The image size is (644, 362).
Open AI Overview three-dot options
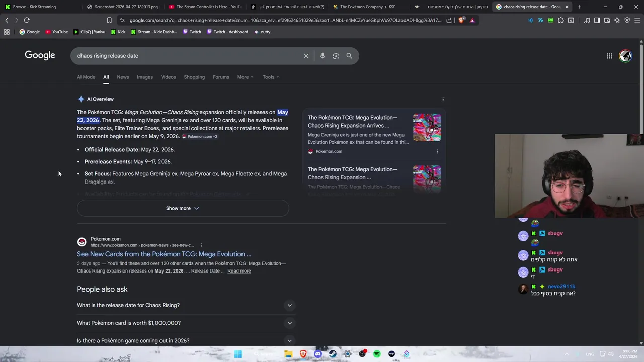click(x=443, y=99)
